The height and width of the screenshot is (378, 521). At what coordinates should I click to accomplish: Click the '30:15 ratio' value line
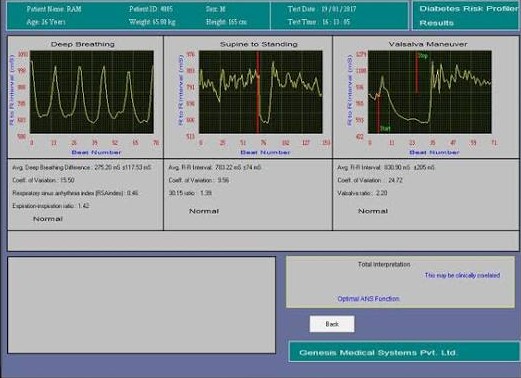coord(190,193)
